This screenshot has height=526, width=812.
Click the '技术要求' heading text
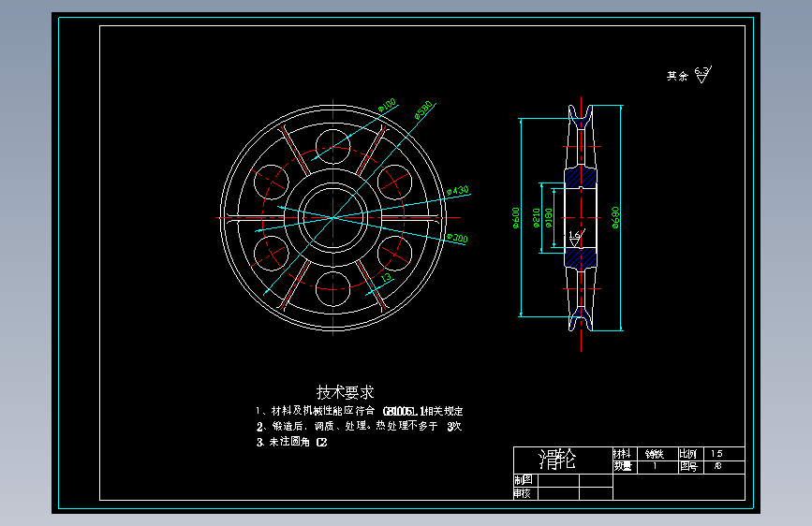coord(345,392)
